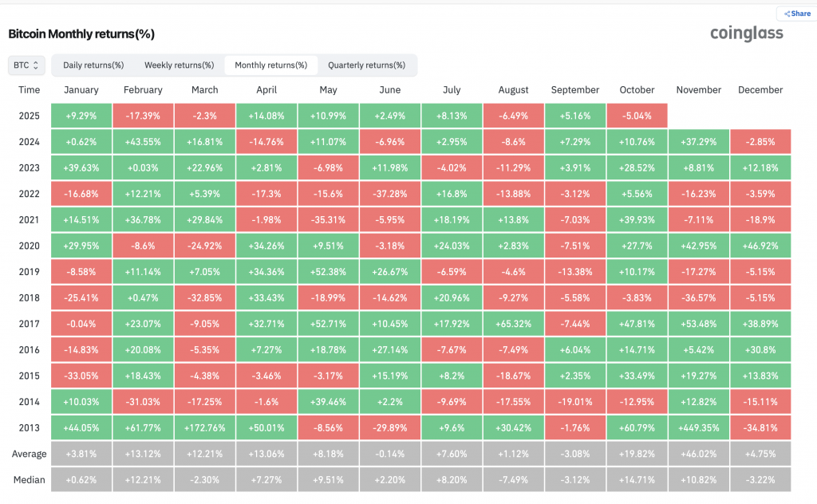Switch to the Weekly returns(%) tab
817x504 pixels.
[179, 65]
